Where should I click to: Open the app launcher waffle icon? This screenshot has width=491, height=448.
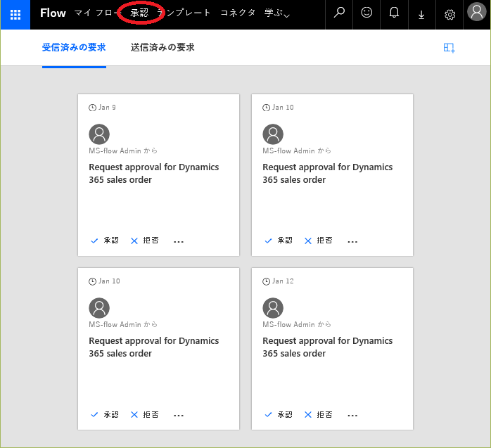pos(15,15)
